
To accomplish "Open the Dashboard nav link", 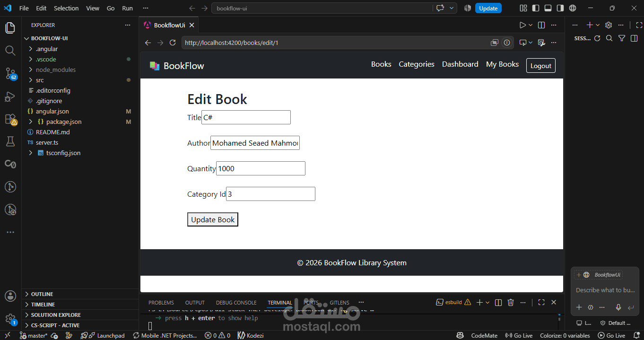I will (x=460, y=64).
